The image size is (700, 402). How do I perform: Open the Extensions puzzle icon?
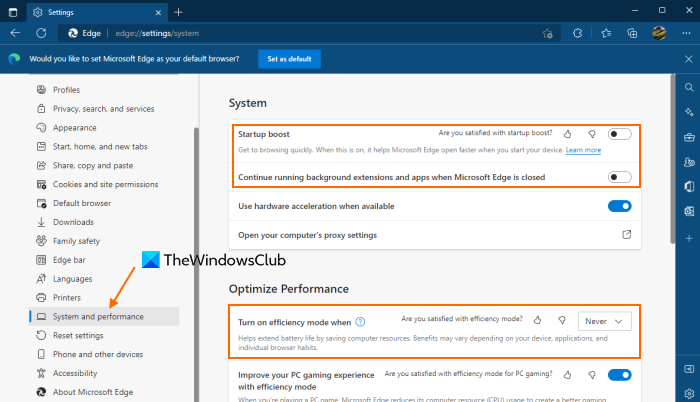[578, 33]
